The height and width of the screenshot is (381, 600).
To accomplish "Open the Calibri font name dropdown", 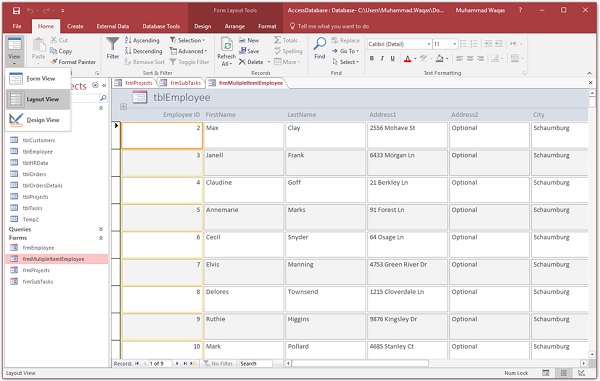I will tap(429, 44).
